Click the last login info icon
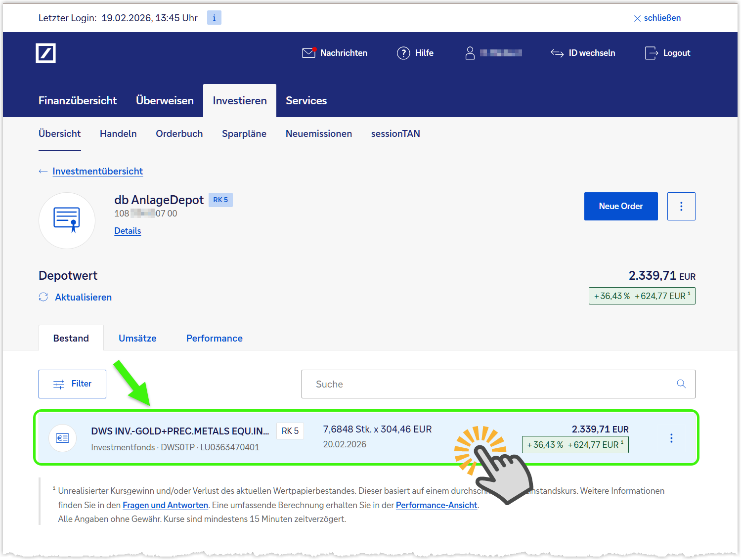The height and width of the screenshot is (560, 741). (x=214, y=18)
